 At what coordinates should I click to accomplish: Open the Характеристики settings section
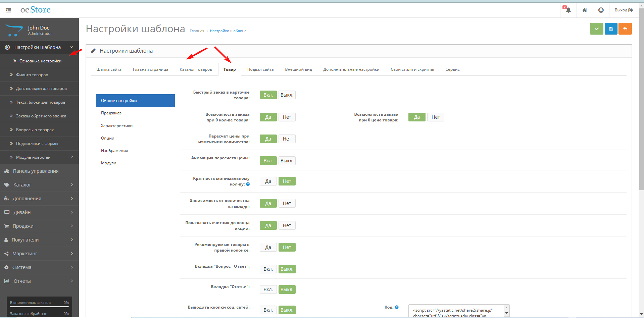135,126
